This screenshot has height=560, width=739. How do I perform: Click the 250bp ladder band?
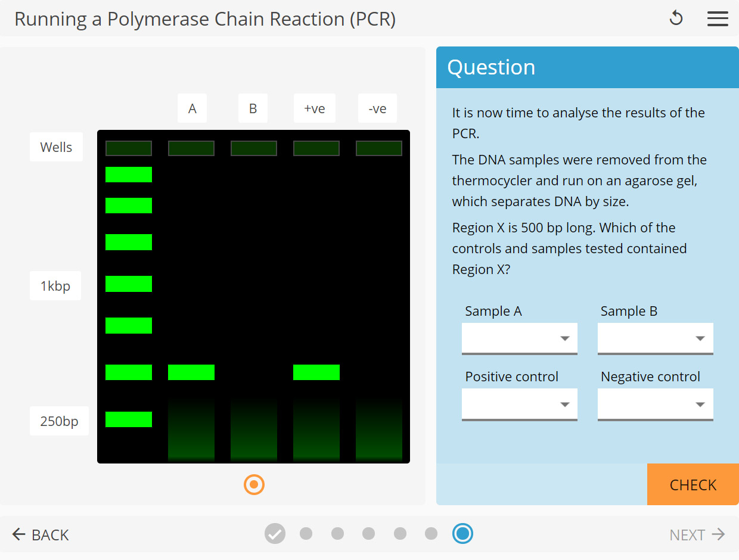(x=129, y=419)
